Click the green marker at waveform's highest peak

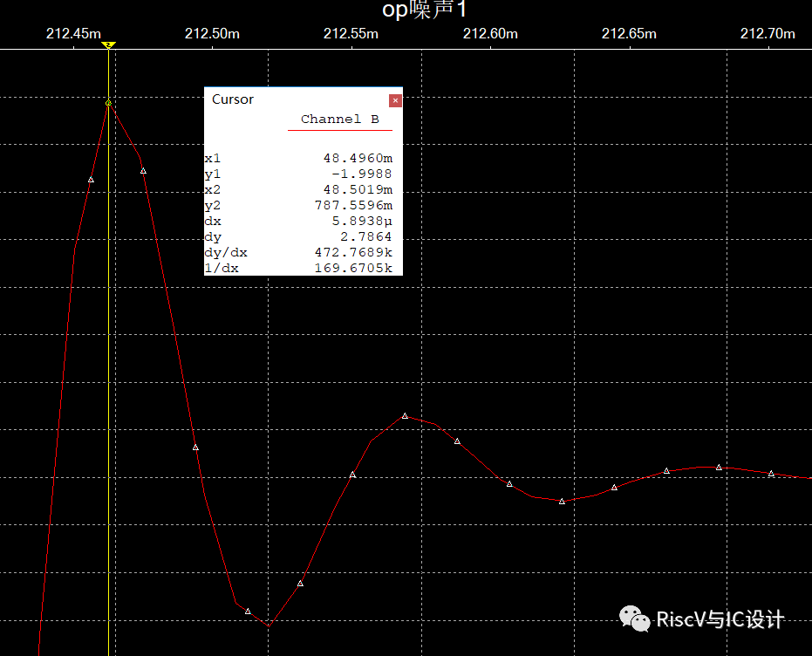(108, 103)
